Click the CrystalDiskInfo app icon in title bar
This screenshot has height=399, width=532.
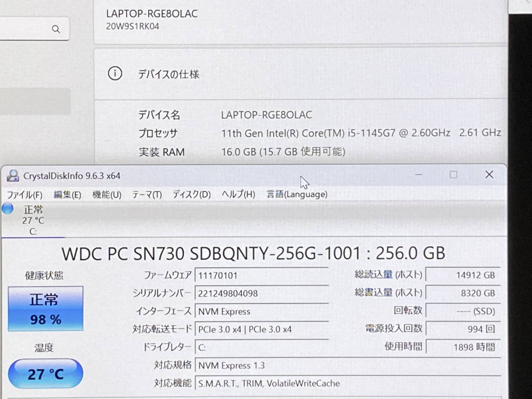tap(13, 176)
